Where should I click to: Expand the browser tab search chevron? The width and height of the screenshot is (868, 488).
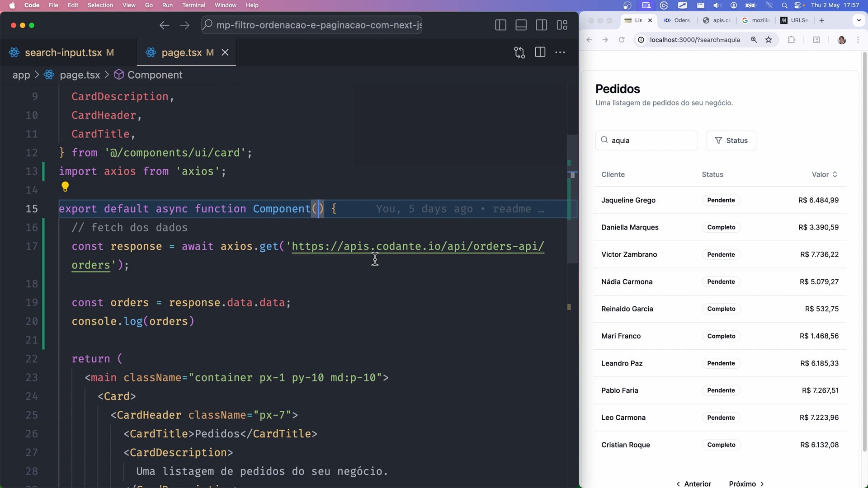(x=859, y=20)
